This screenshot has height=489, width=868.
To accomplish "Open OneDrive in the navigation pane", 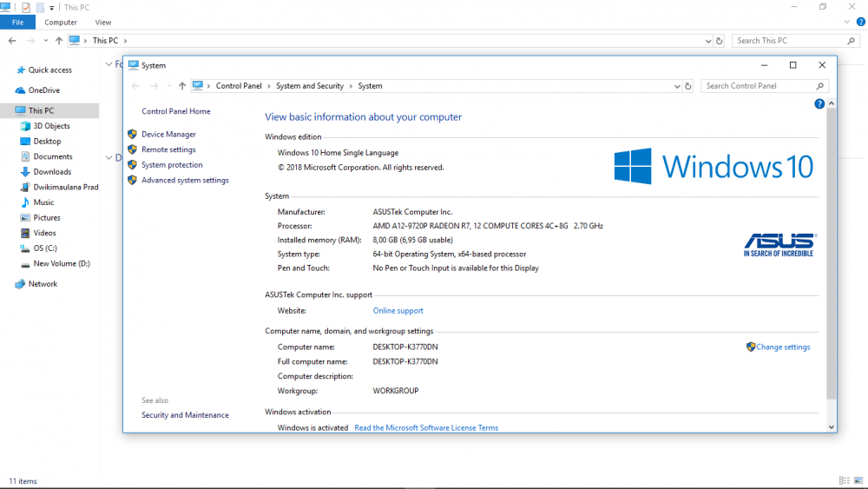I will click(x=43, y=90).
